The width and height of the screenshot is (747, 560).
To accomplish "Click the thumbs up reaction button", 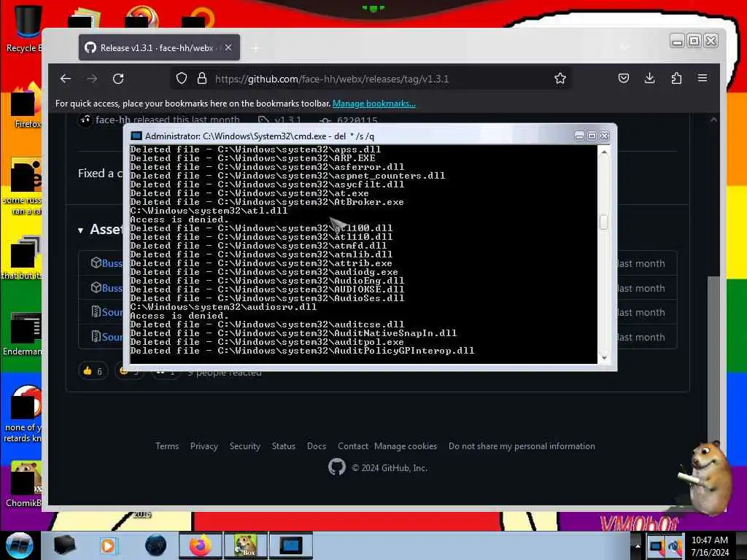I will [x=93, y=371].
